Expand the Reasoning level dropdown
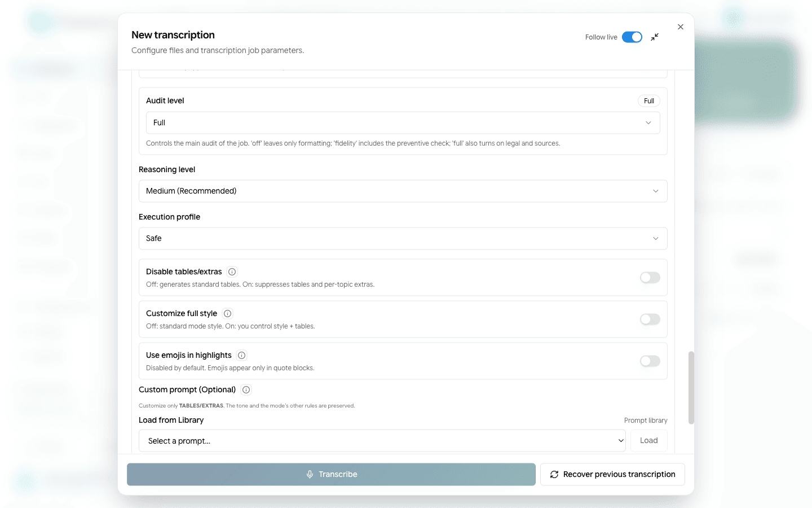The height and width of the screenshot is (508, 812). pos(403,191)
